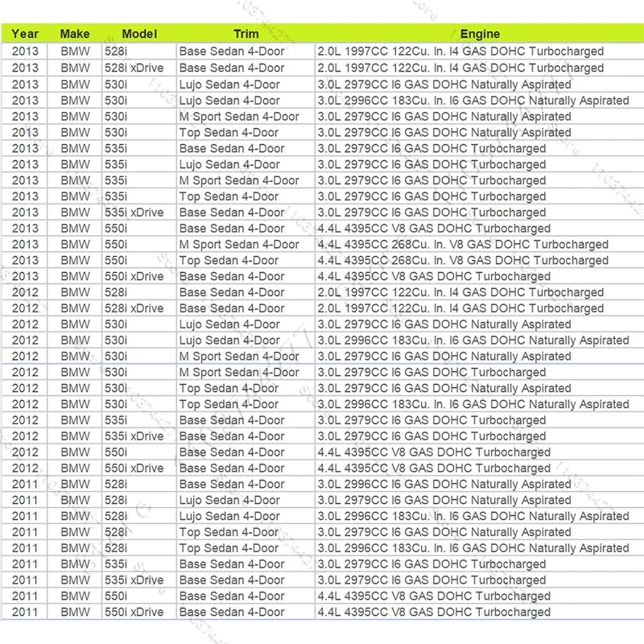
Task: Click 'Top Sedan 4-Door' in 2013 530i row
Action: coord(229,132)
